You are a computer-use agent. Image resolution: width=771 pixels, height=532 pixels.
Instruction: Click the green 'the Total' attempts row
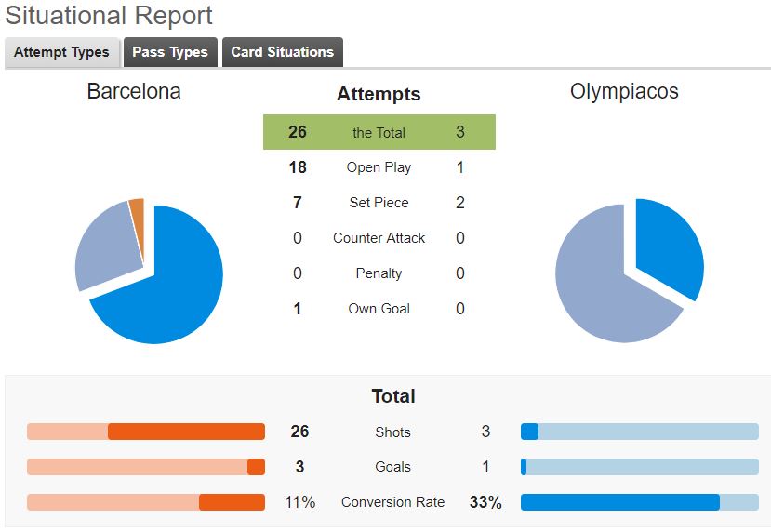tap(379, 132)
